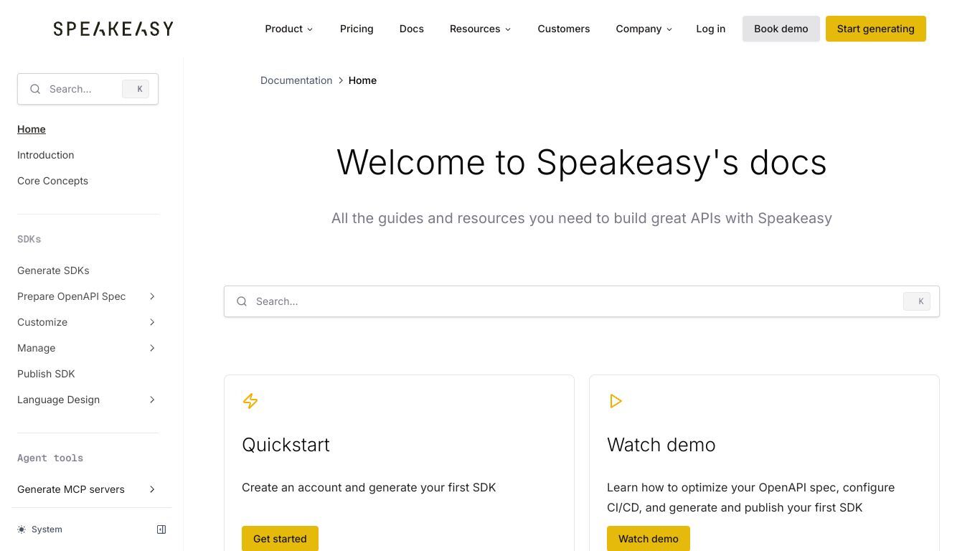Expand the Manage section chevron
The height and width of the screenshot is (551, 980).
click(x=152, y=348)
